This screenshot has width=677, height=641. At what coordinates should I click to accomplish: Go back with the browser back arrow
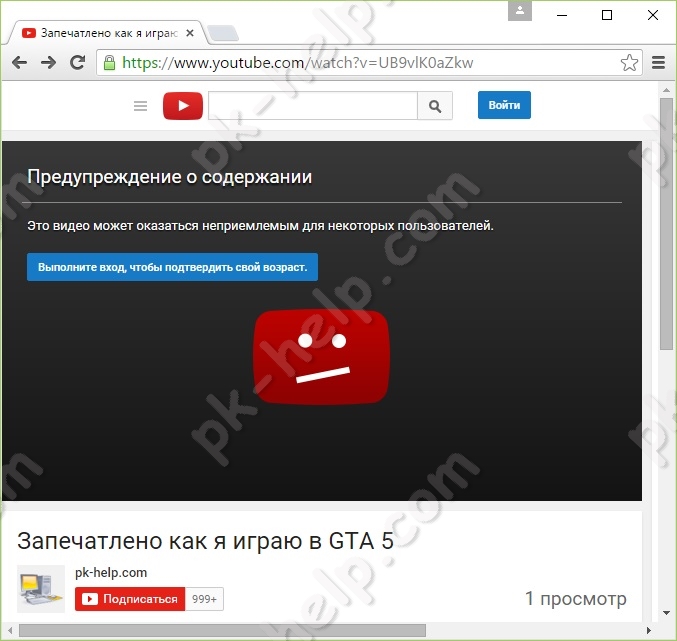[x=19, y=63]
